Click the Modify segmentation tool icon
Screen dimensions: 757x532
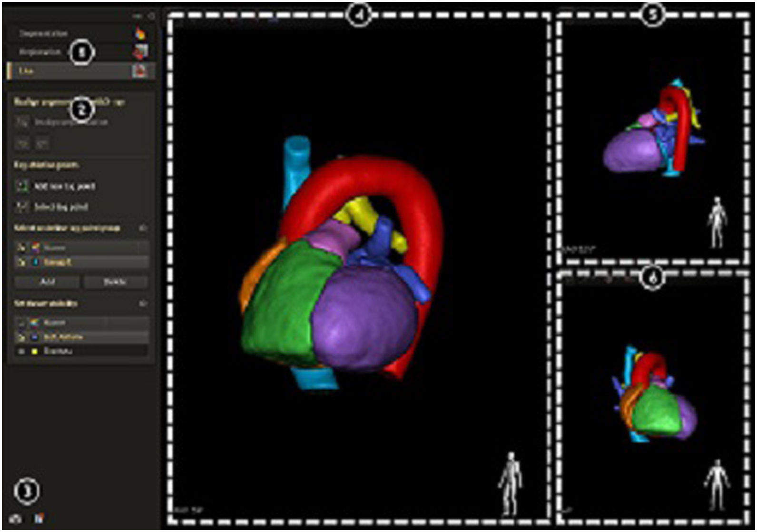pos(22,122)
